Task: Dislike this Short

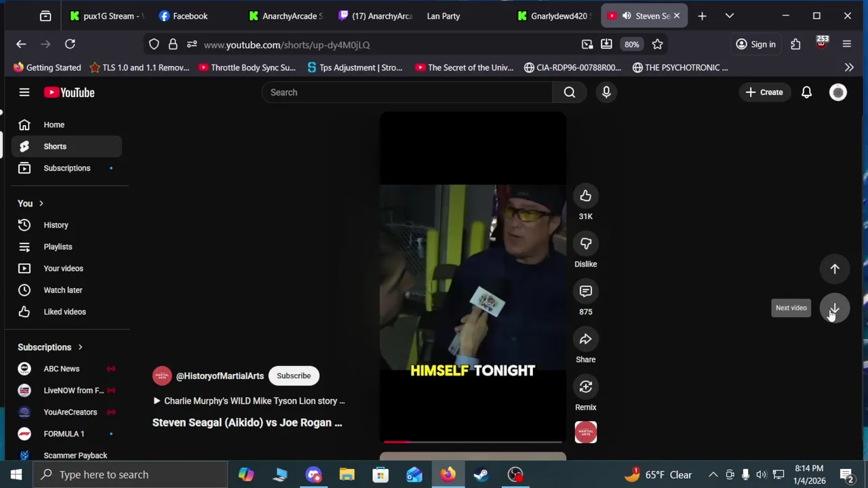Action: point(585,243)
